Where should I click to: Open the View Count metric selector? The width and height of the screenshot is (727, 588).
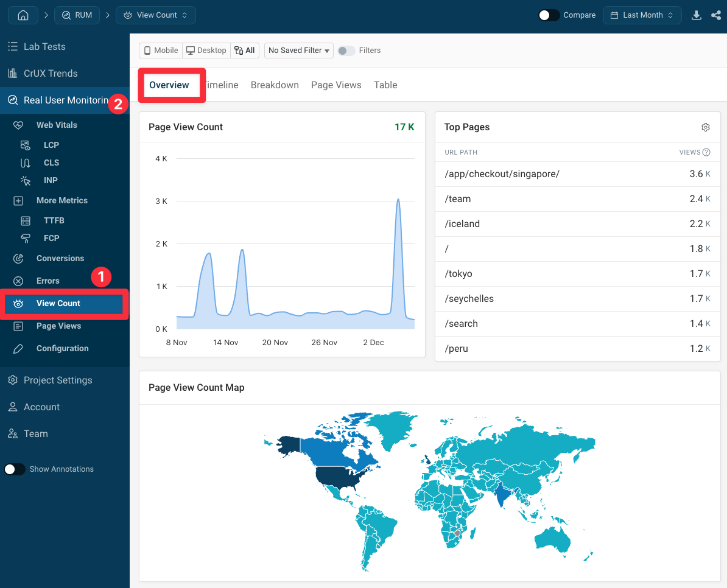click(x=155, y=15)
